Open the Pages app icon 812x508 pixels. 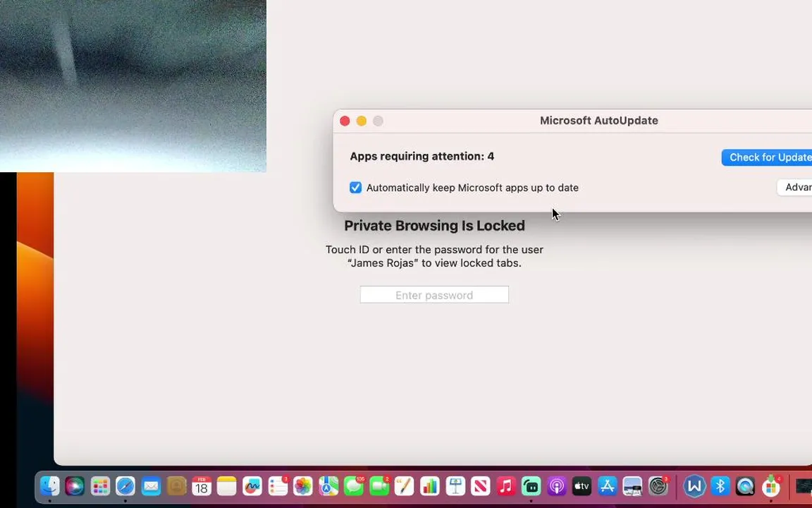click(x=405, y=486)
